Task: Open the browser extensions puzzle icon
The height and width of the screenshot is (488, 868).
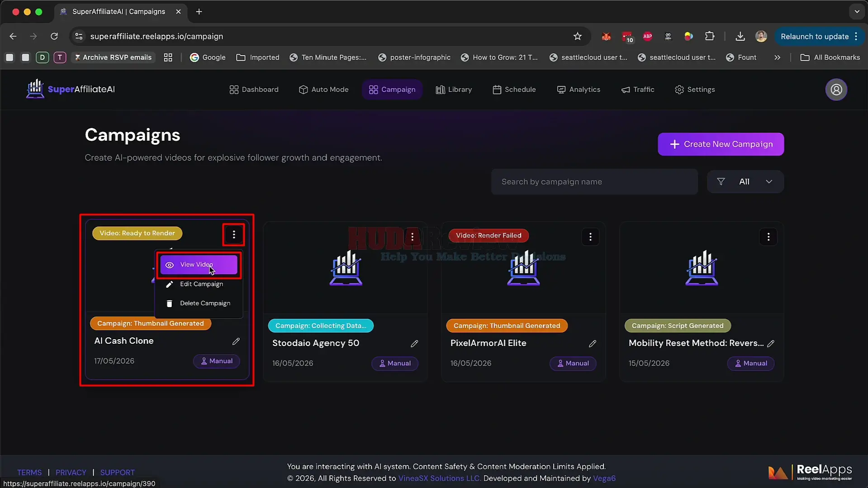Action: point(710,36)
